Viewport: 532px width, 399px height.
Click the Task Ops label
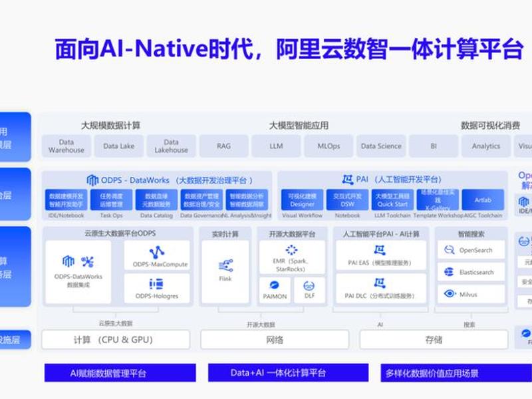tap(111, 215)
